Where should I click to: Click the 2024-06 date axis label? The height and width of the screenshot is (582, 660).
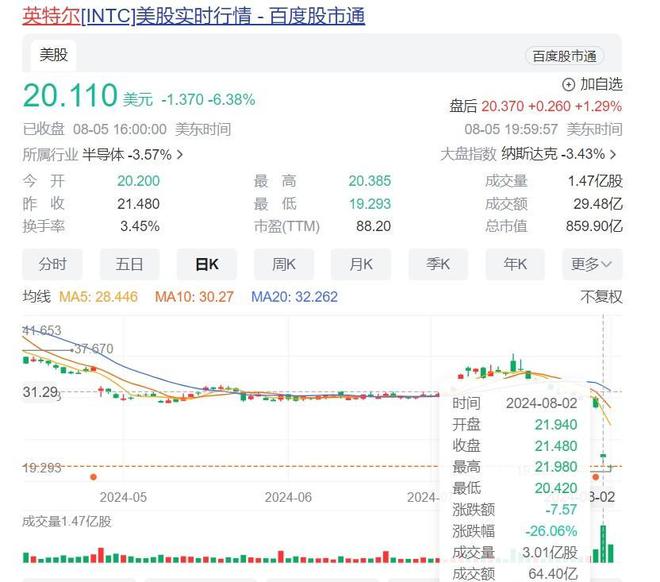[x=288, y=497]
